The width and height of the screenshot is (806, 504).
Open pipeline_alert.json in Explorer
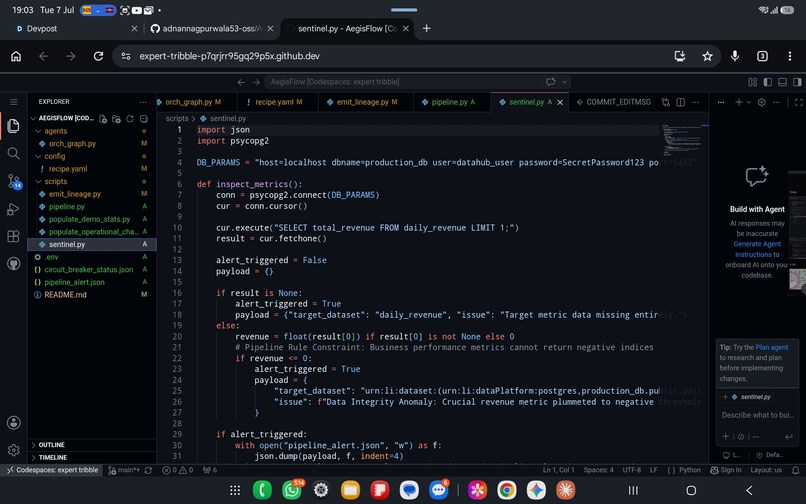[75, 282]
